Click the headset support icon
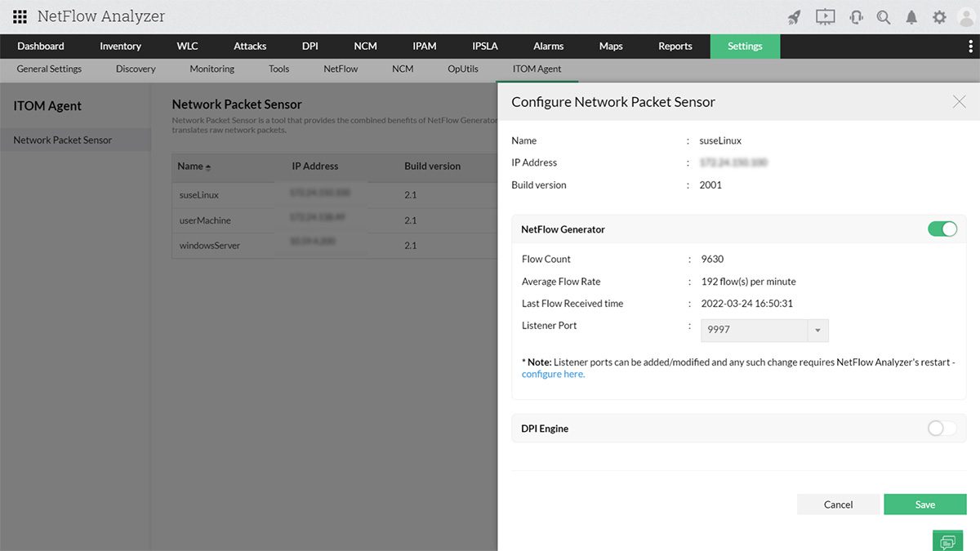980x551 pixels. (856, 17)
